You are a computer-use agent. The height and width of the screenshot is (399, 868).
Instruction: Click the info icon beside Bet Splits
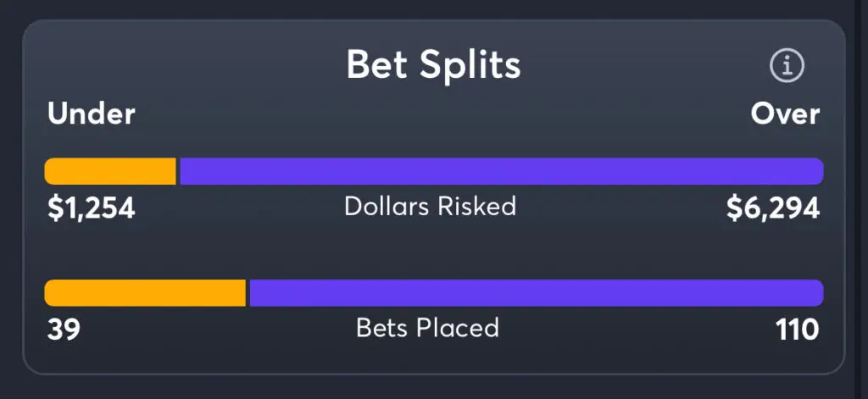[787, 65]
